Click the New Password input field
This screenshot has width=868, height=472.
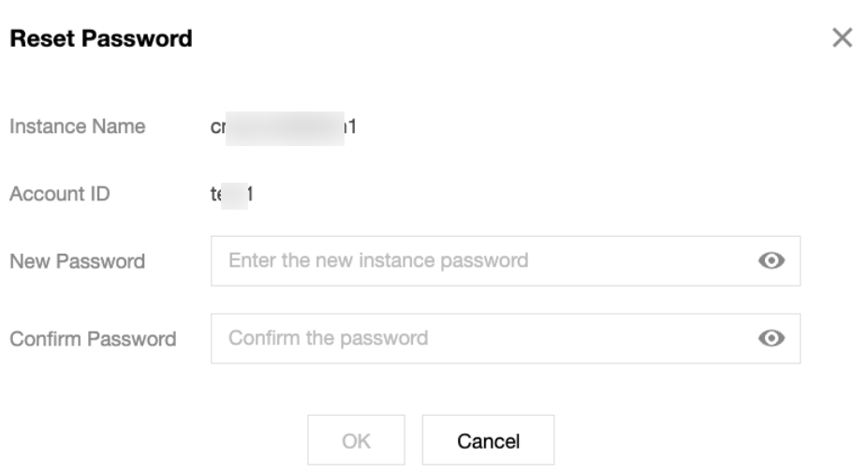pyautogui.click(x=487, y=261)
